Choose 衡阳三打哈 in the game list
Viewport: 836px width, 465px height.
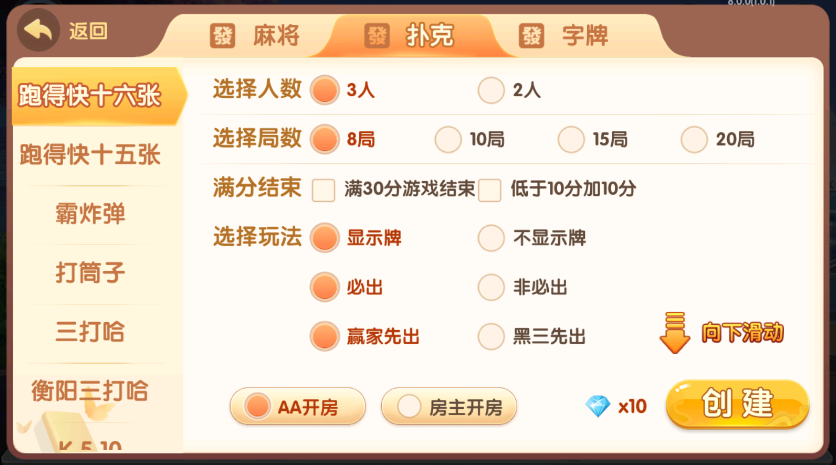[91, 390]
